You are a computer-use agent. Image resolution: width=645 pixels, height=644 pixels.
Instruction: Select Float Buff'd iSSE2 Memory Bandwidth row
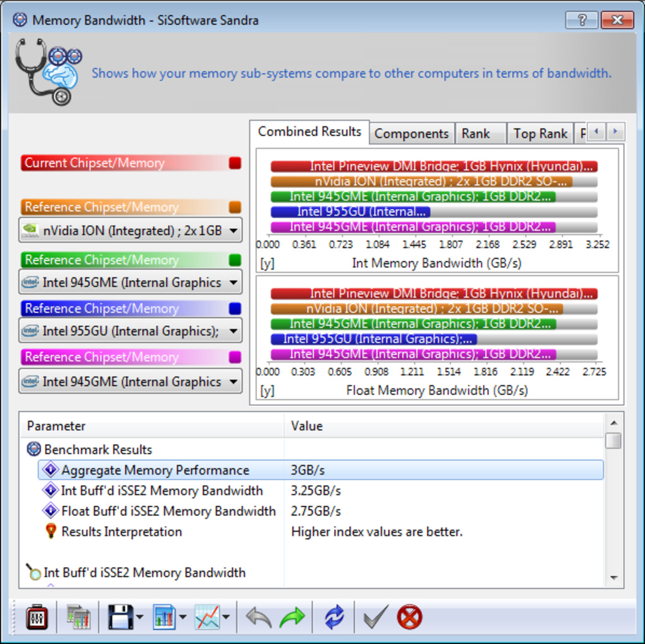(321, 511)
